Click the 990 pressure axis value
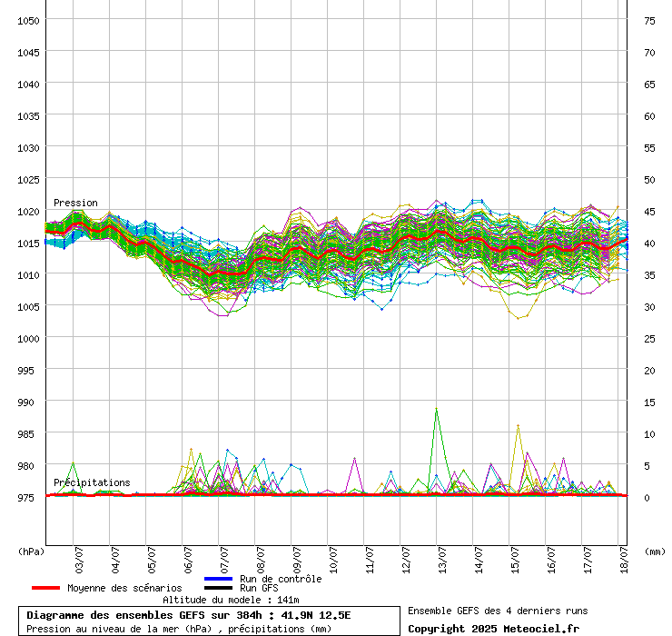This screenshot has height=636, width=672. point(25,402)
